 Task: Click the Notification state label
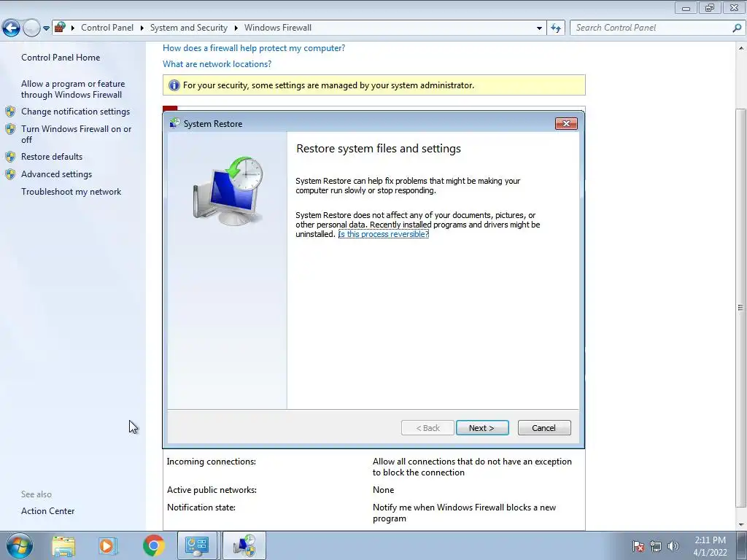point(201,507)
